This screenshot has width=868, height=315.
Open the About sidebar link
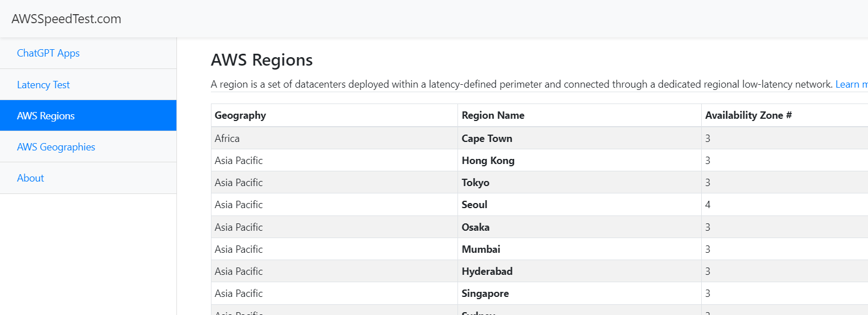click(31, 178)
